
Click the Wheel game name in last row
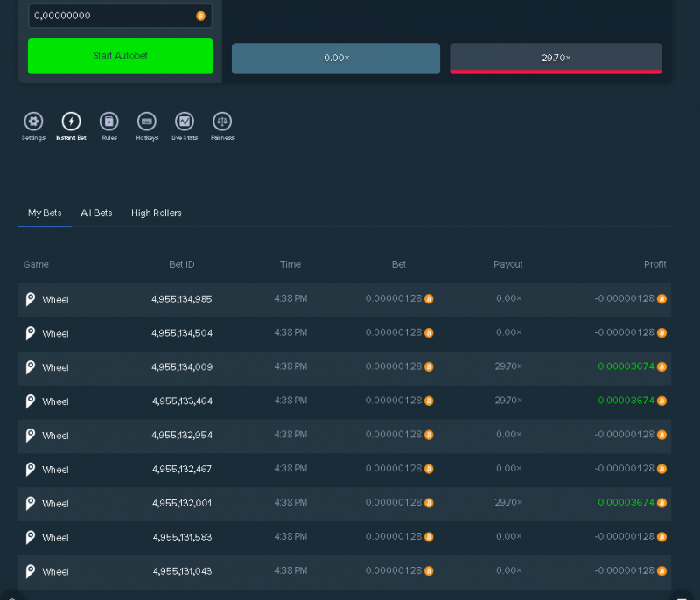click(x=55, y=572)
